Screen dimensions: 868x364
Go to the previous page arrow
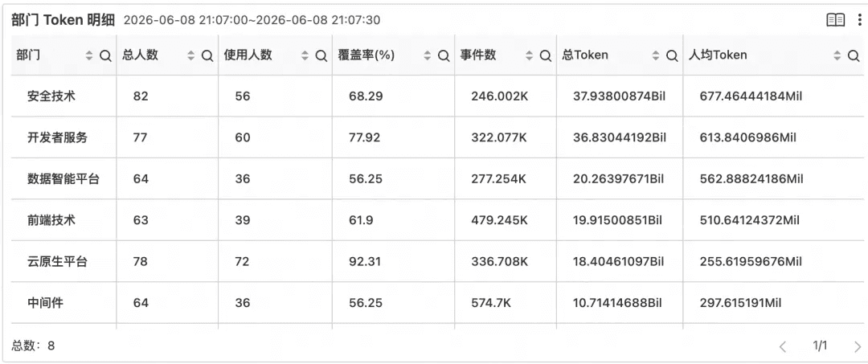tap(783, 347)
